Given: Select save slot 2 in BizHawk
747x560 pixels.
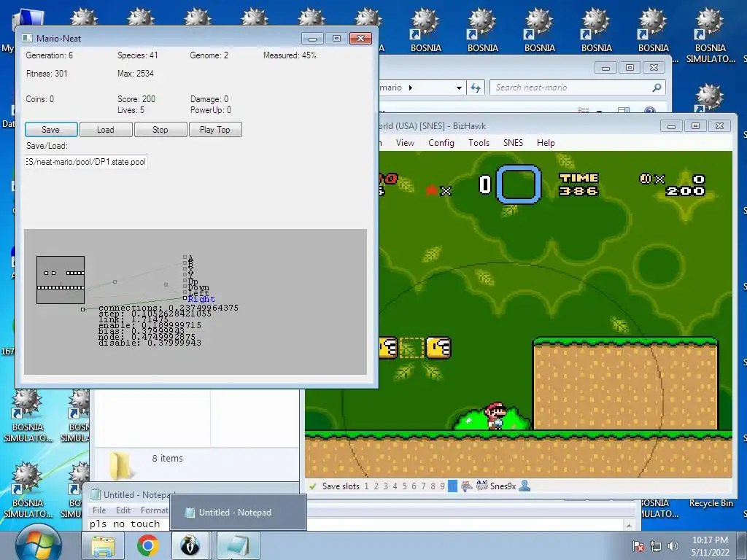Looking at the screenshot, I should point(376,486).
